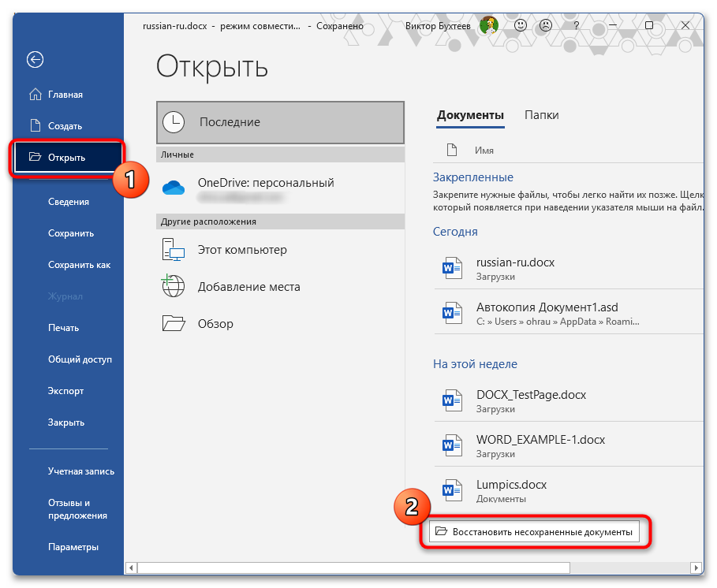Viewport: 717px width, 588px height.
Task: Select Создать in the left menu
Action: pos(65,126)
